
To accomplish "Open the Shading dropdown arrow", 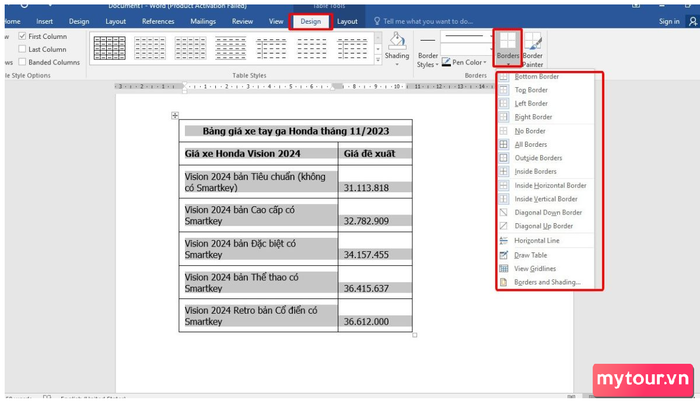I will pos(397,64).
